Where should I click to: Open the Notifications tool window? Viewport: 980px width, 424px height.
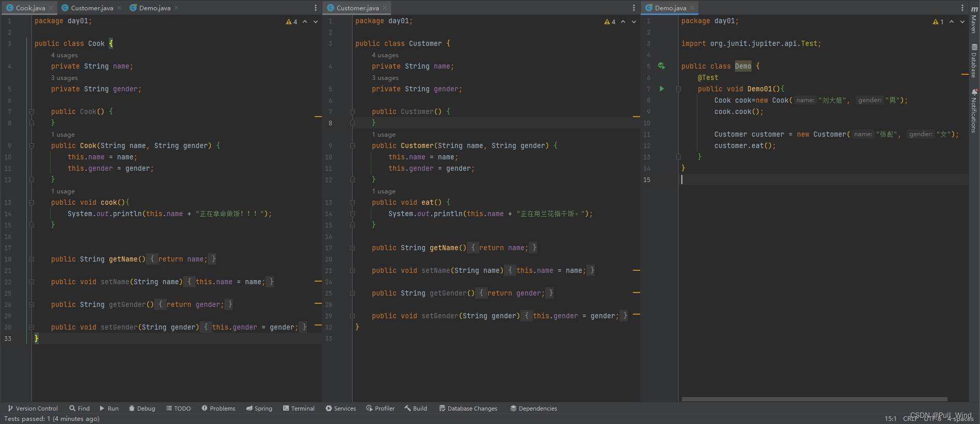[974, 110]
